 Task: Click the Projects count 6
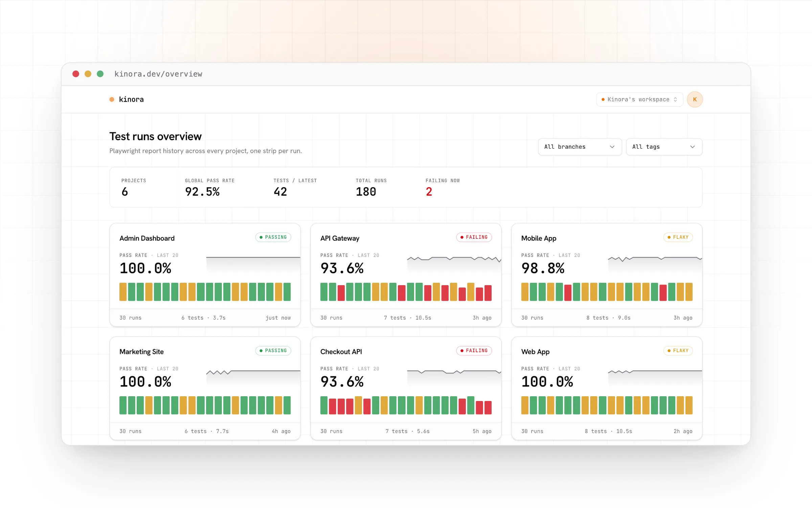pyautogui.click(x=125, y=192)
